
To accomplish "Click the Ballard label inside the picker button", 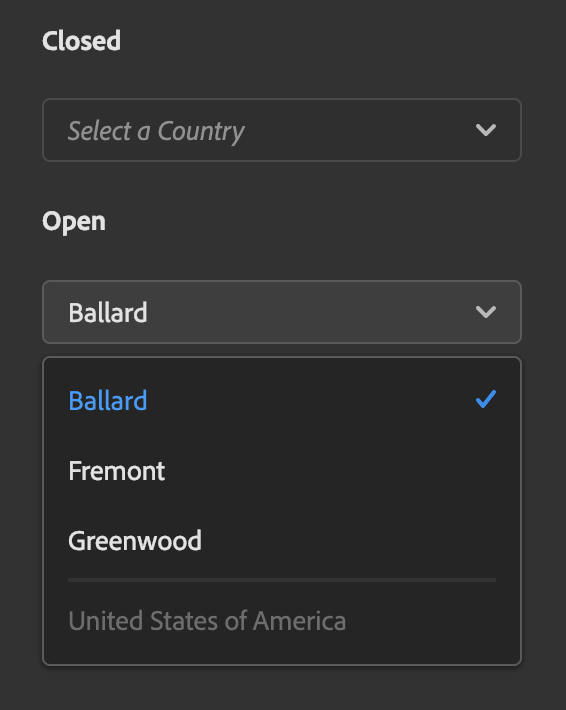I will point(108,312).
